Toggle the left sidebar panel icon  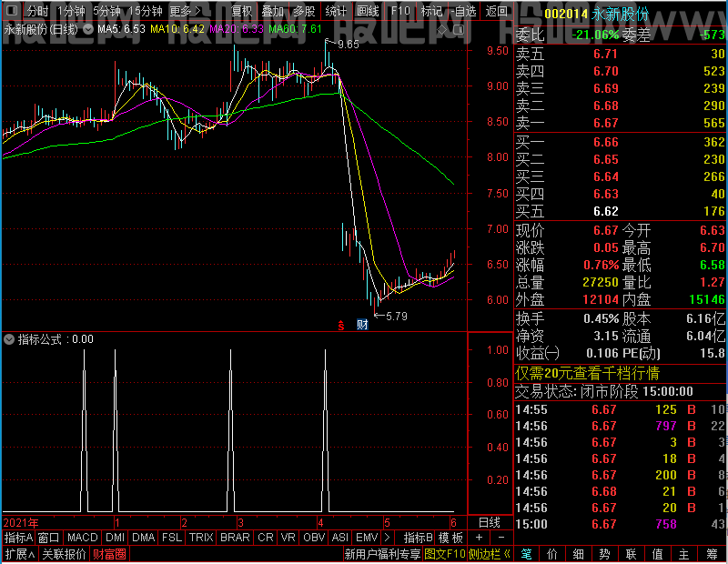point(12,10)
